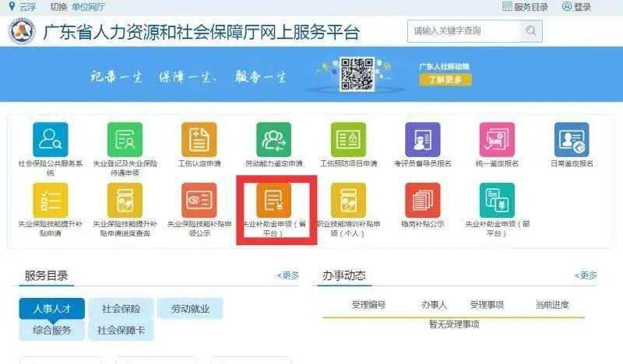The width and height of the screenshot is (623, 364).
Task: Click 了解更多 banner button
Action: (445, 79)
